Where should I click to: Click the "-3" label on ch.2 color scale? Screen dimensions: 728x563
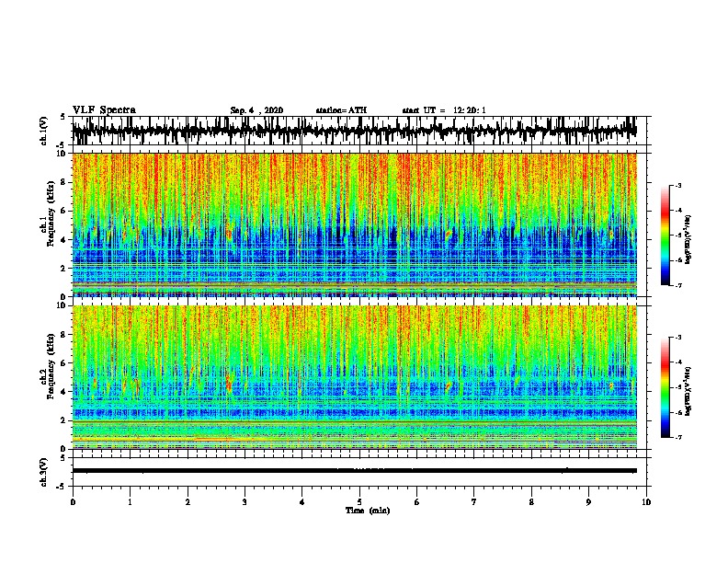678,338
